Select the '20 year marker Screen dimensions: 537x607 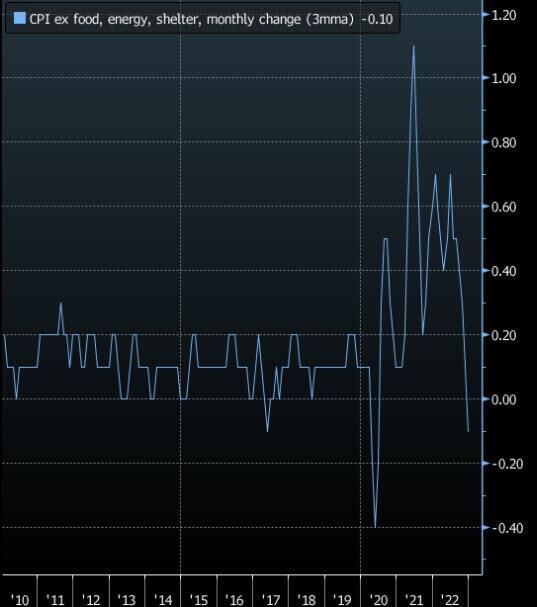pos(378,600)
